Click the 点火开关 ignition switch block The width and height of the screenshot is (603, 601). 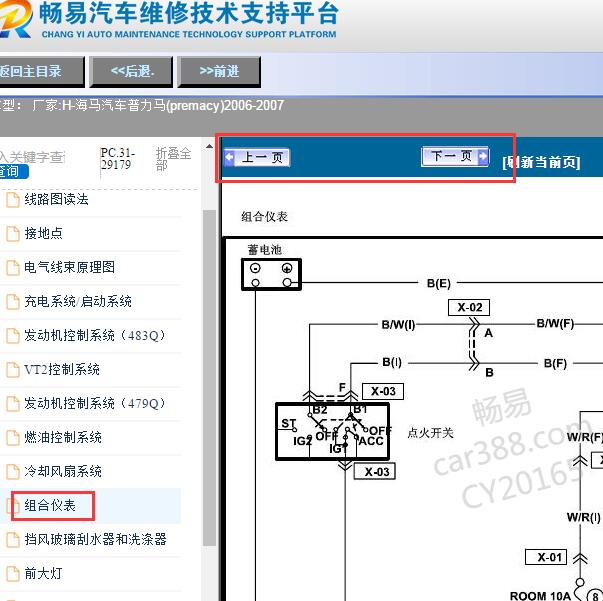333,431
